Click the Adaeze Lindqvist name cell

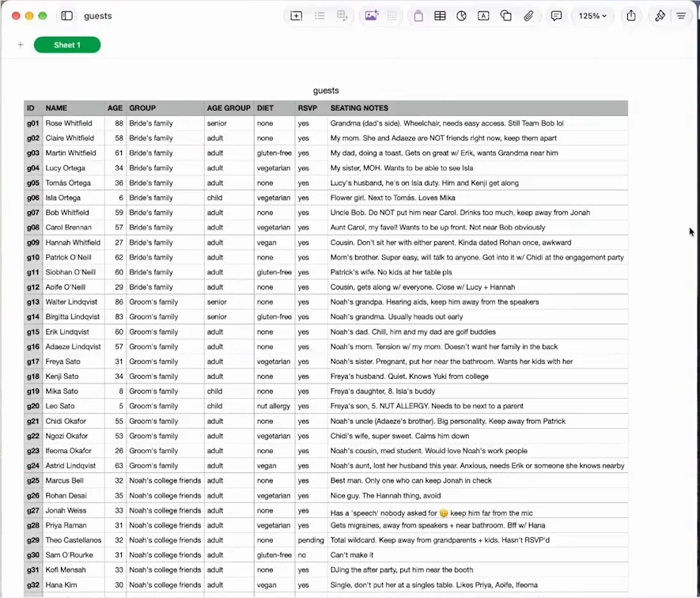74,346
